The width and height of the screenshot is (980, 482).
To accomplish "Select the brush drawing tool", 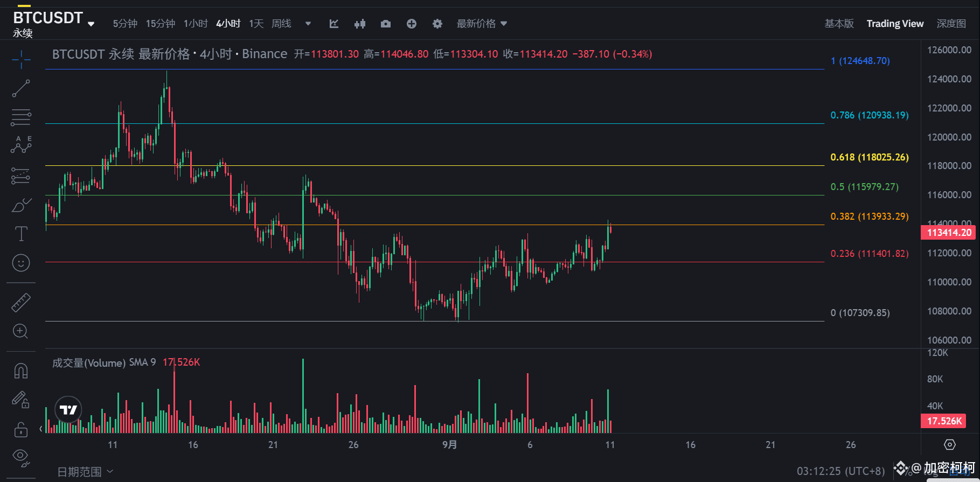I will click(x=21, y=205).
